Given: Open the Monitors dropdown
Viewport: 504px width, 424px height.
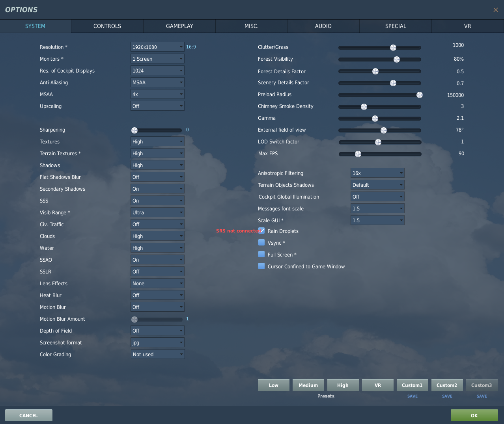Looking at the screenshot, I should click(157, 59).
